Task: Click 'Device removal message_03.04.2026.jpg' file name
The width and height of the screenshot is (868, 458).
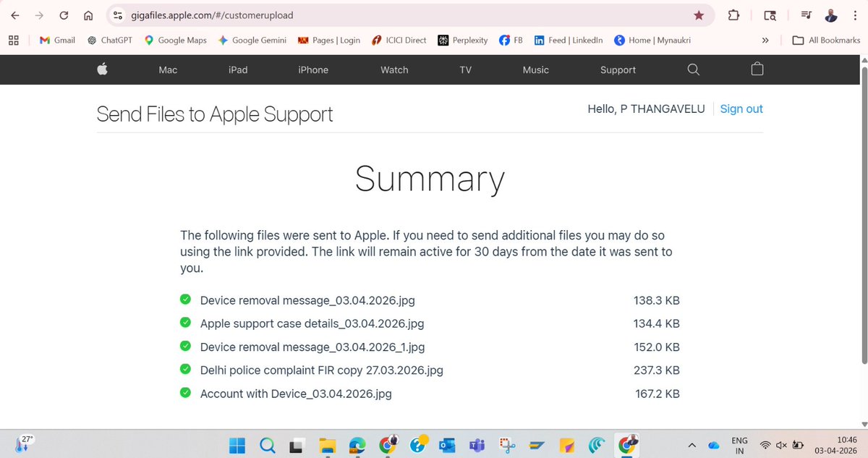Action: 307,300
